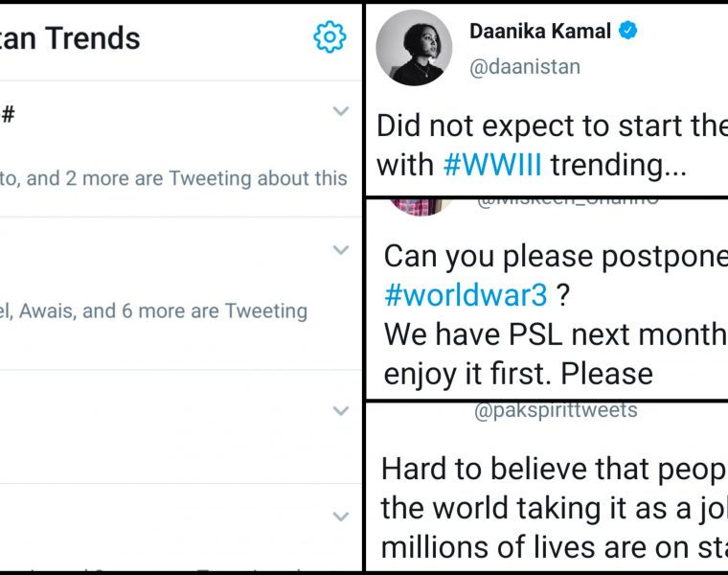Visit the @daanistan handle

(x=524, y=67)
